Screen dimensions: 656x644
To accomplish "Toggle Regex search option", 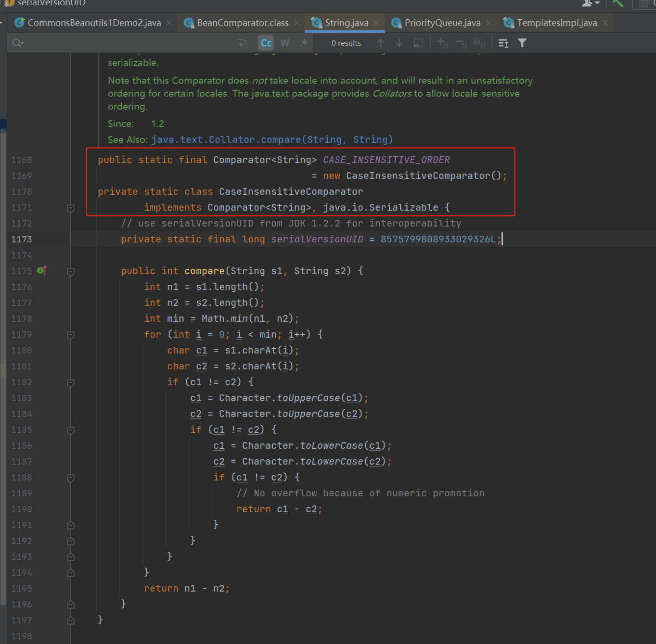I will pyautogui.click(x=303, y=43).
